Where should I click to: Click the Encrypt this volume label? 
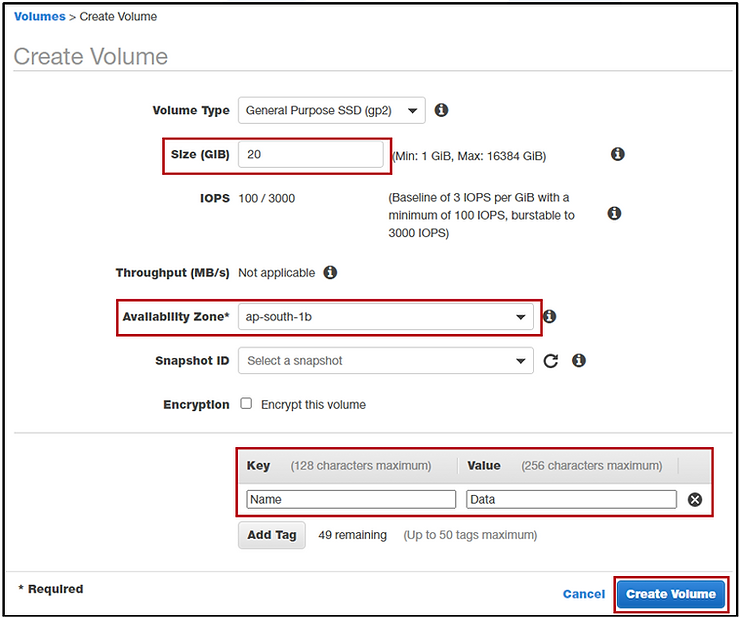313,405
